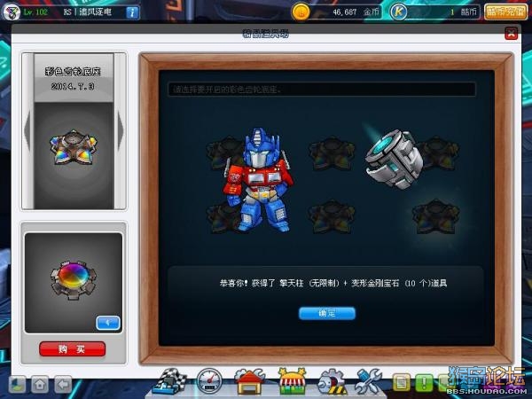Viewport: 532px width, 399px height.
Task: Select the rainbow gear item preview
Action: [74, 280]
